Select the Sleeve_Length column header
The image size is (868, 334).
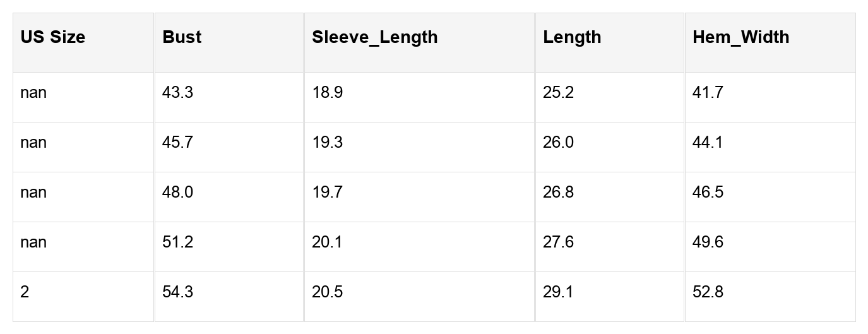374,37
